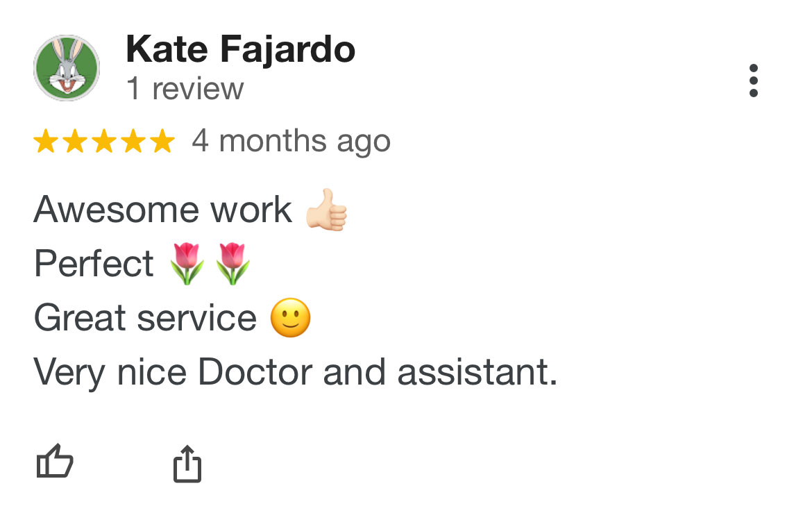This screenshot has height=513, width=812.
Task: Click the first tulip emoji
Action: (x=187, y=264)
